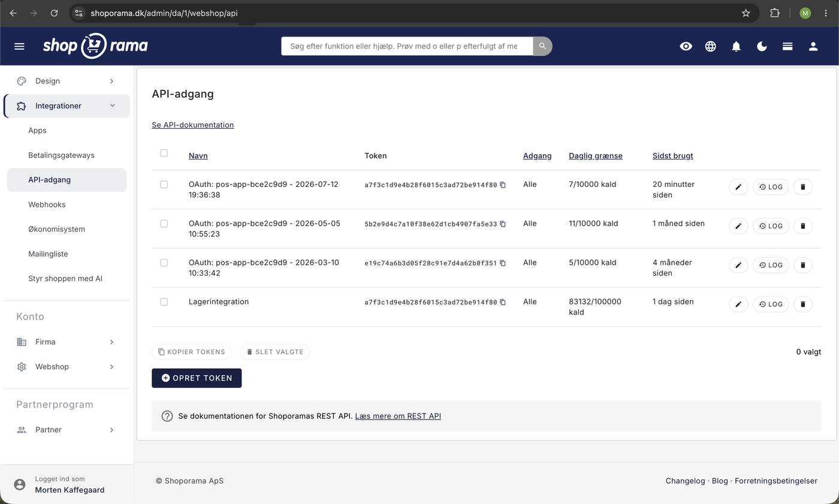
Task: Focus the function search field
Action: pyautogui.click(x=407, y=46)
